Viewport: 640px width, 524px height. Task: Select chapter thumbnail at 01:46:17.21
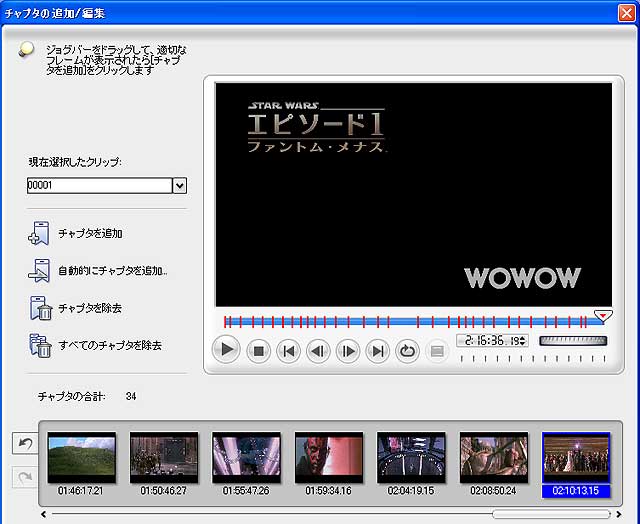click(x=82, y=457)
